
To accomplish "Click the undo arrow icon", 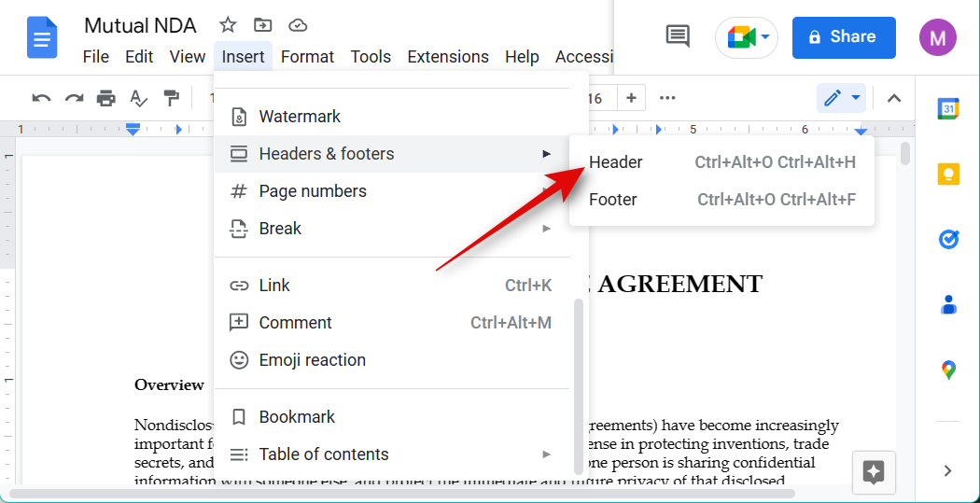I will (x=41, y=98).
